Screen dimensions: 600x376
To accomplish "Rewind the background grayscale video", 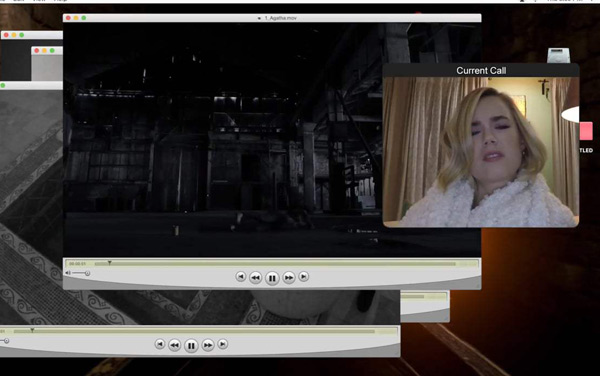I will (x=174, y=345).
